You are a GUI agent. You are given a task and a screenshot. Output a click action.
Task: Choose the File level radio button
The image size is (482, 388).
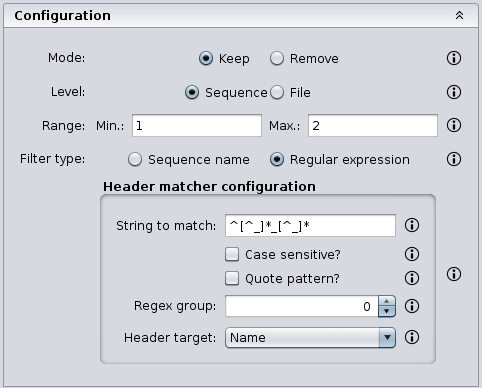coord(277,92)
